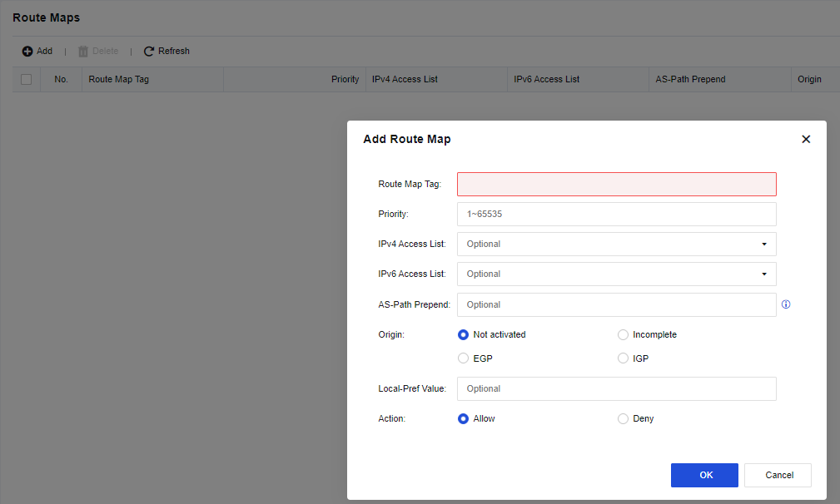Set Action to Allow
840x504 pixels.
click(464, 418)
